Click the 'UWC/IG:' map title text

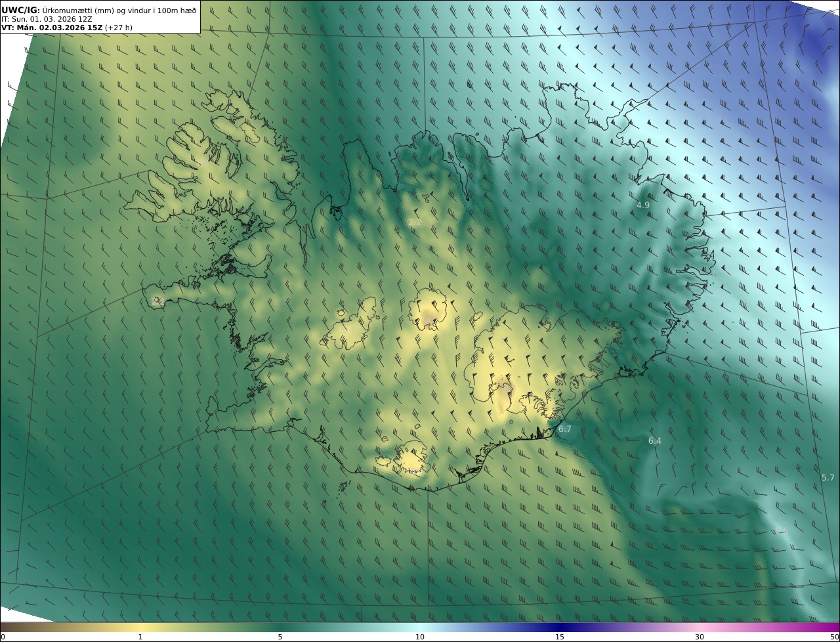(20, 11)
